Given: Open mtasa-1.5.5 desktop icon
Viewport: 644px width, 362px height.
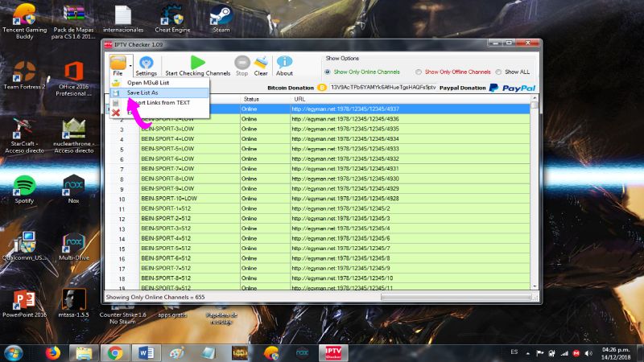Looking at the screenshot, I should tap(74, 303).
